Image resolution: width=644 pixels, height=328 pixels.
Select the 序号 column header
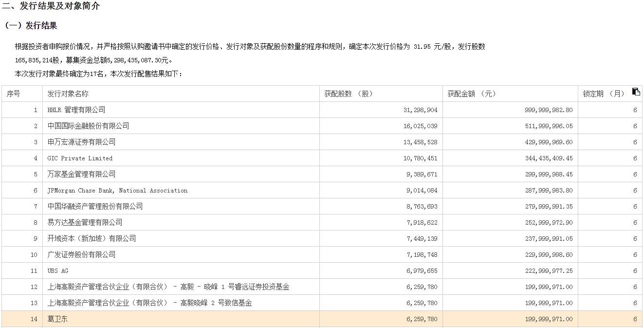click(22, 94)
